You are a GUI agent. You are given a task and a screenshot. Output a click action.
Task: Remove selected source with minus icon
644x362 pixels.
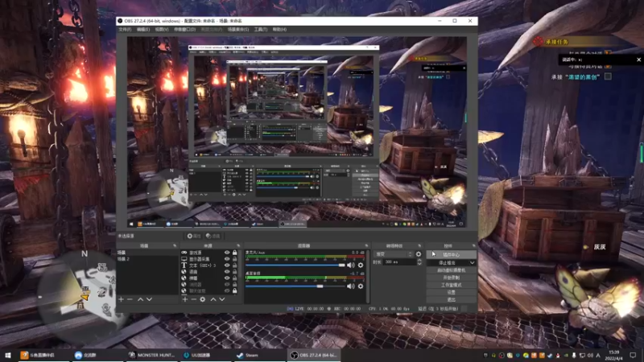click(193, 299)
